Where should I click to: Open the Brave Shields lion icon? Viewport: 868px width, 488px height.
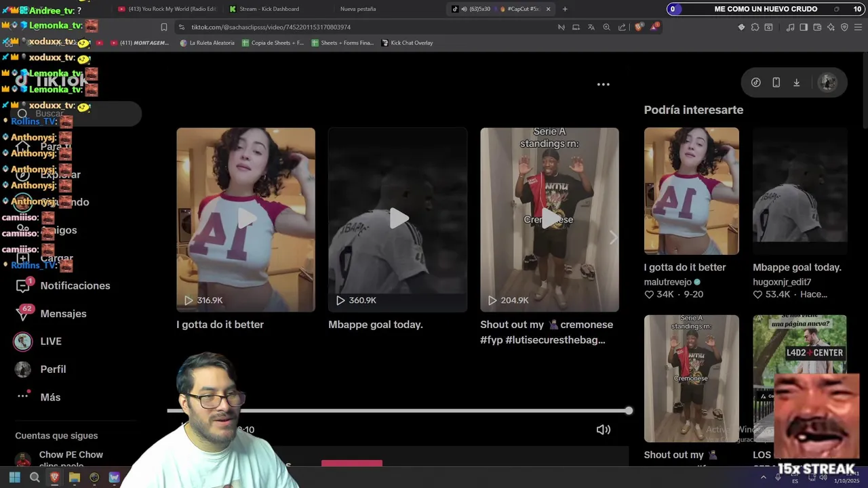[x=639, y=27]
